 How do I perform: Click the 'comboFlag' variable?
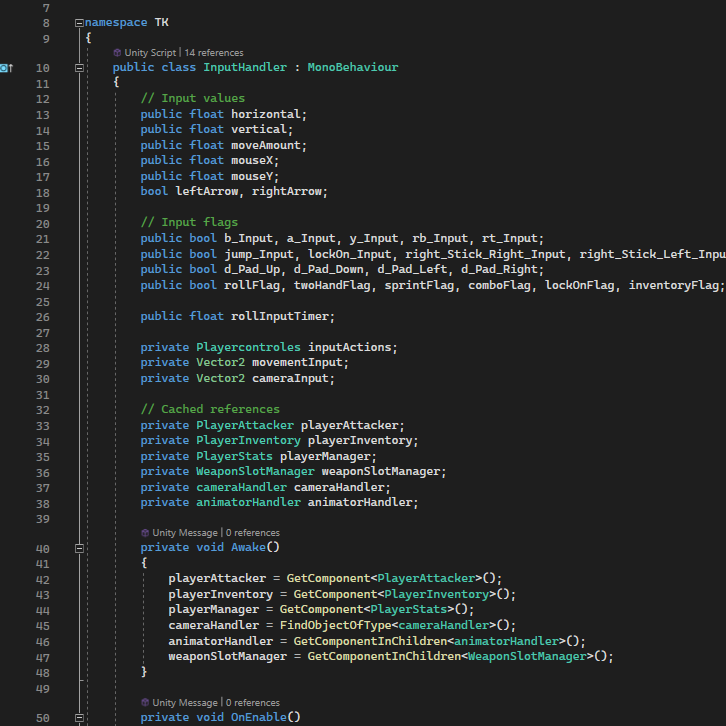(500, 285)
